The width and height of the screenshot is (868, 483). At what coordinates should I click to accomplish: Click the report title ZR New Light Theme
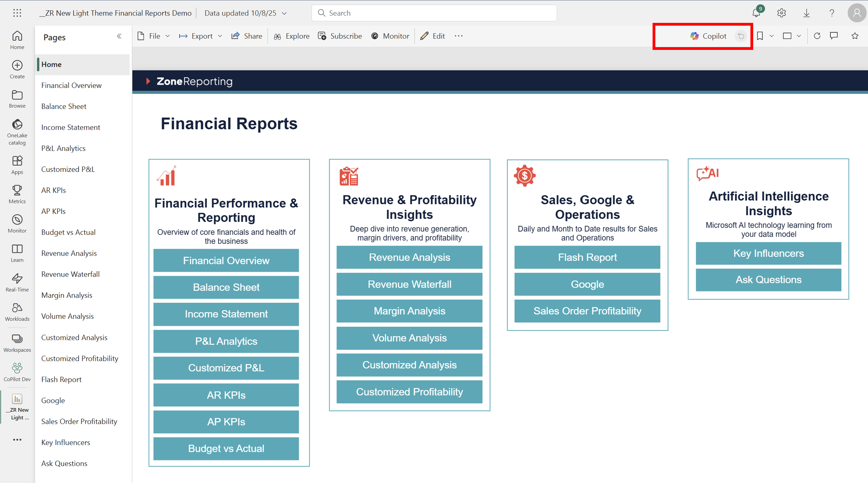[x=115, y=13]
